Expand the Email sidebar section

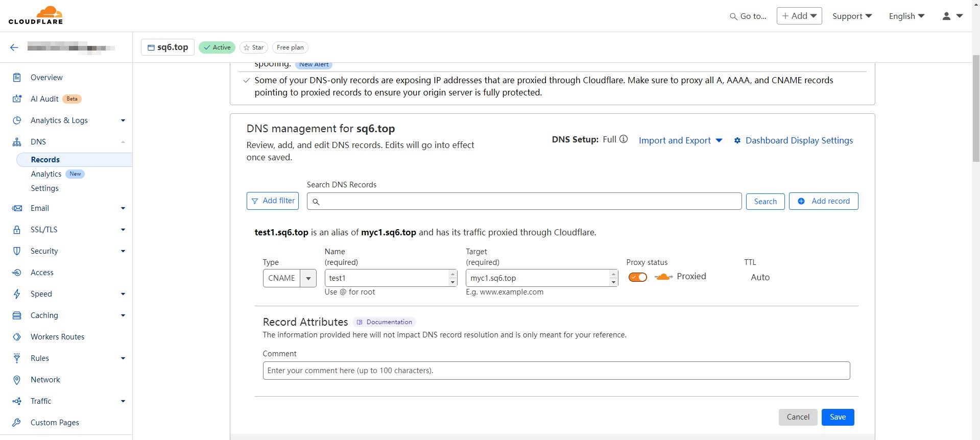coord(123,208)
